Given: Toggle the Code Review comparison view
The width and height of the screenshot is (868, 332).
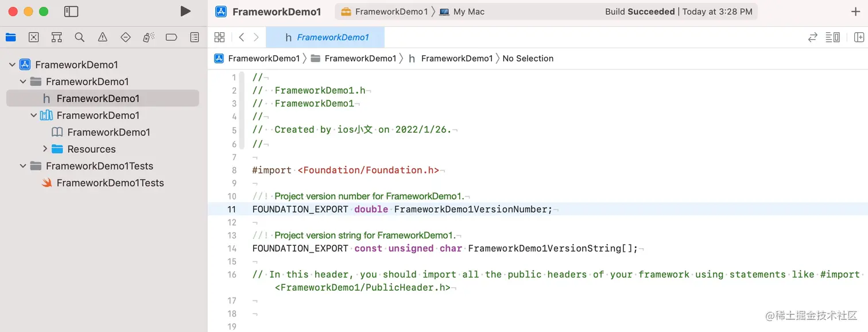Looking at the screenshot, I should [812, 37].
